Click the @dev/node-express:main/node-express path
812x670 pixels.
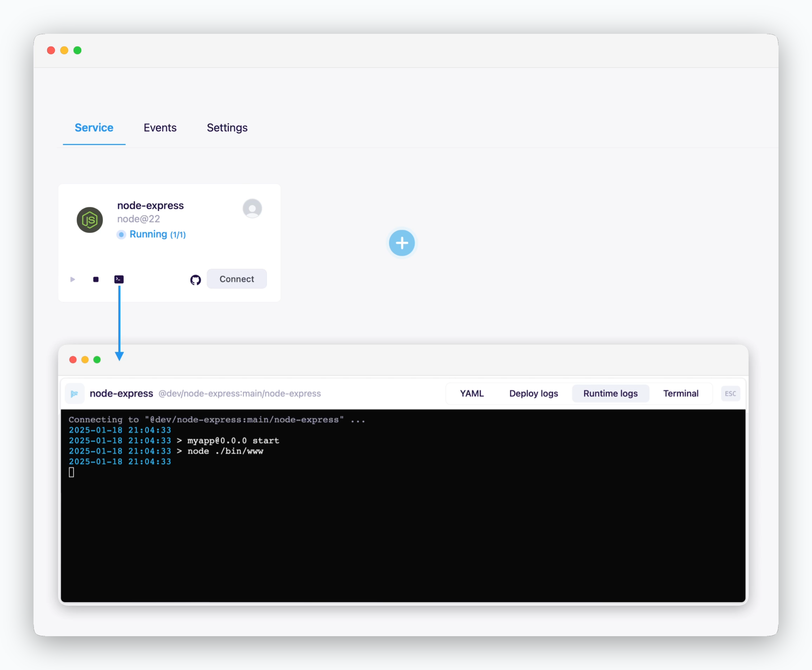tap(240, 393)
